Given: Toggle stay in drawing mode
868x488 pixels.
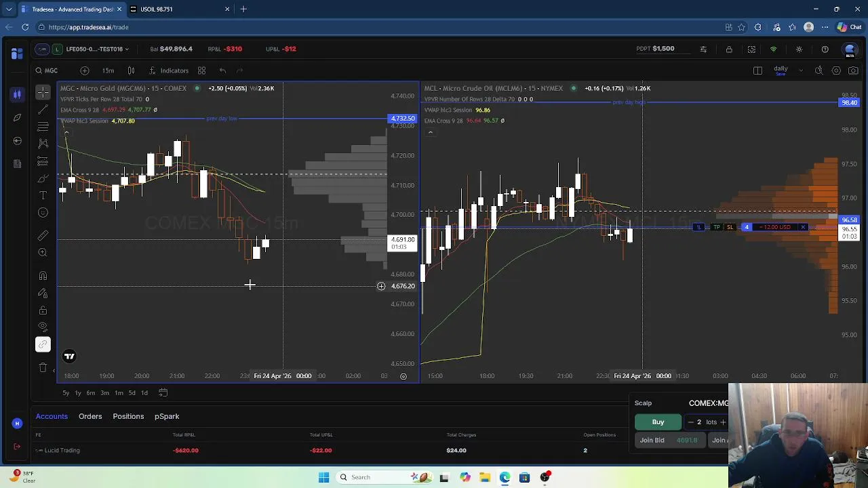Looking at the screenshot, I should [x=43, y=293].
